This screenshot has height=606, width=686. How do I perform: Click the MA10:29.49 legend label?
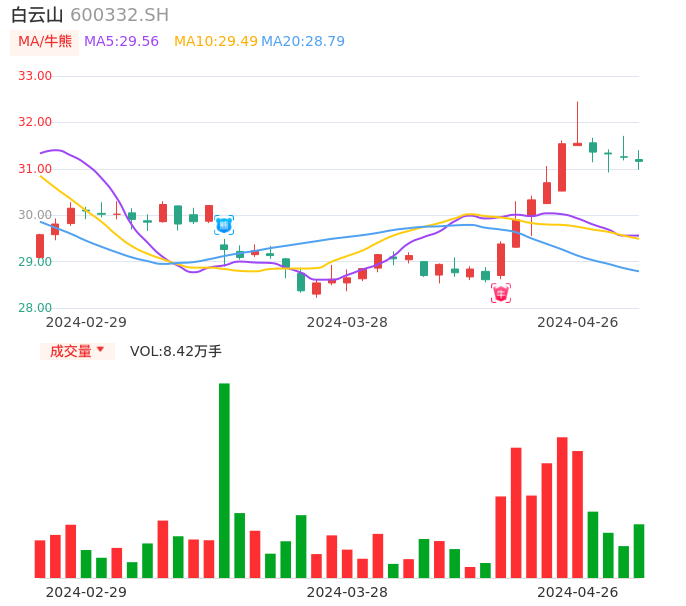[216, 42]
